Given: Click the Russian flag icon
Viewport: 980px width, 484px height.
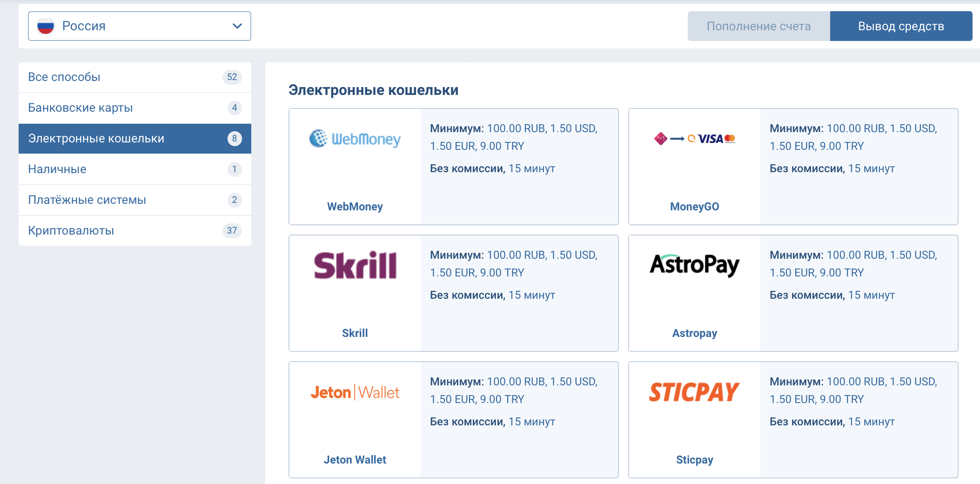Looking at the screenshot, I should [x=46, y=26].
